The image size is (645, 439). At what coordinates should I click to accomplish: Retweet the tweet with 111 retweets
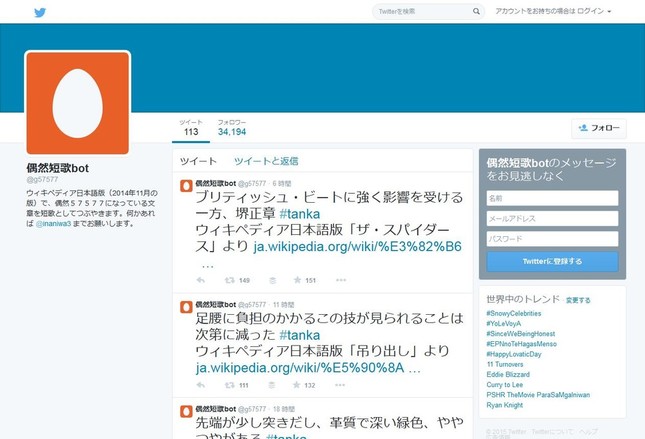tap(229, 385)
